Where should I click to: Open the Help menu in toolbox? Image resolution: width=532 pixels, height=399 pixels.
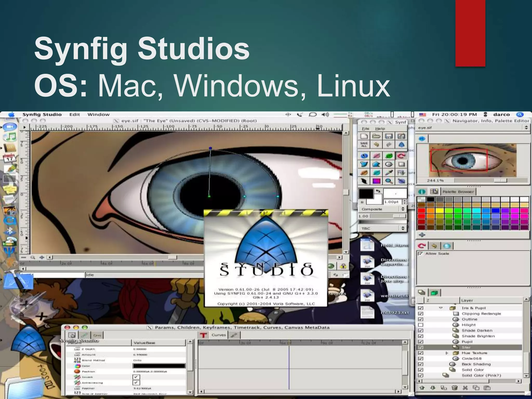coord(380,129)
